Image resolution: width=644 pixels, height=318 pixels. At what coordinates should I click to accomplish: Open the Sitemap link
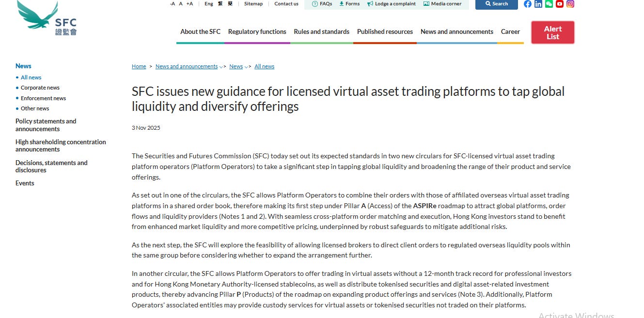253,3
